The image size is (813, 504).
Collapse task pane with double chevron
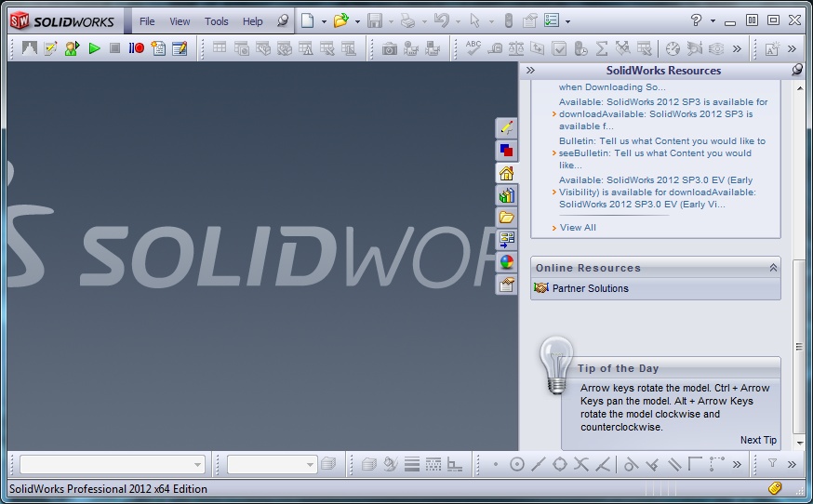[x=530, y=70]
